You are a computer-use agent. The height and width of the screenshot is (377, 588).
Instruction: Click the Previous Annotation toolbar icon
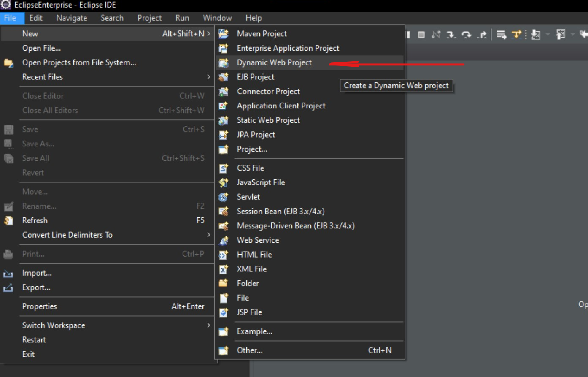561,35
